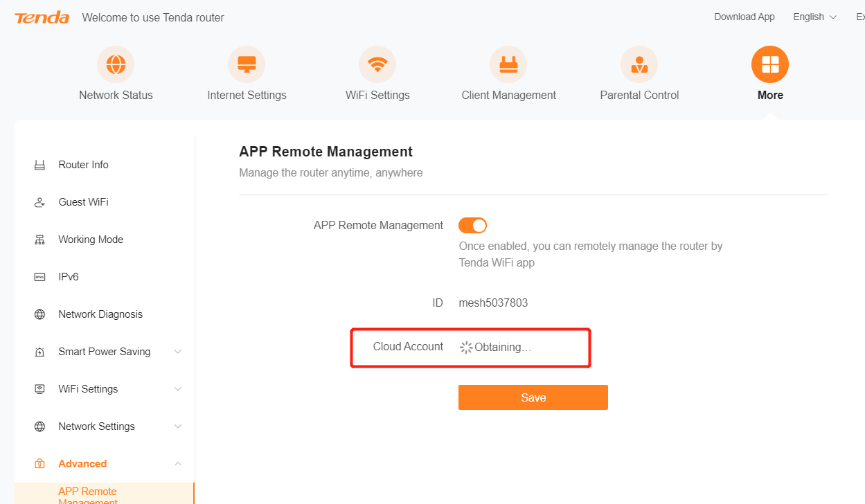Open Internet Settings monitor icon
865x504 pixels.
pyautogui.click(x=247, y=65)
